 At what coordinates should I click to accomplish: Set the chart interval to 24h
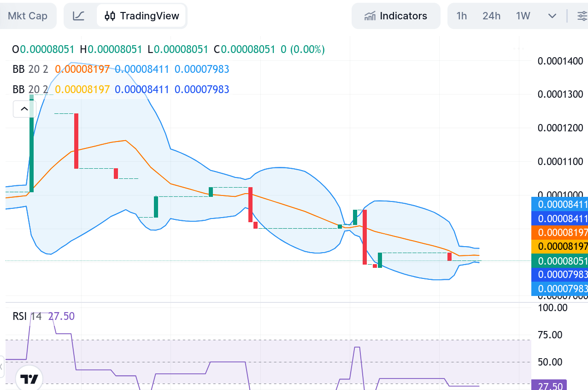tap(492, 16)
